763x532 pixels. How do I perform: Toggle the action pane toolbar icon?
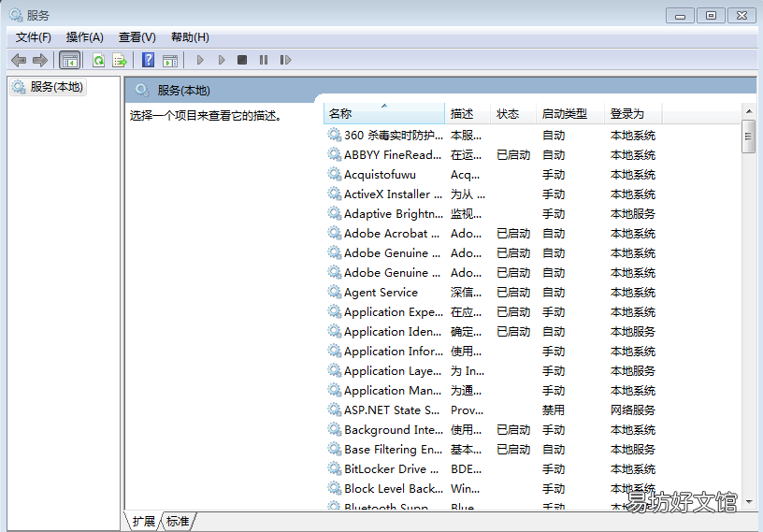point(170,61)
